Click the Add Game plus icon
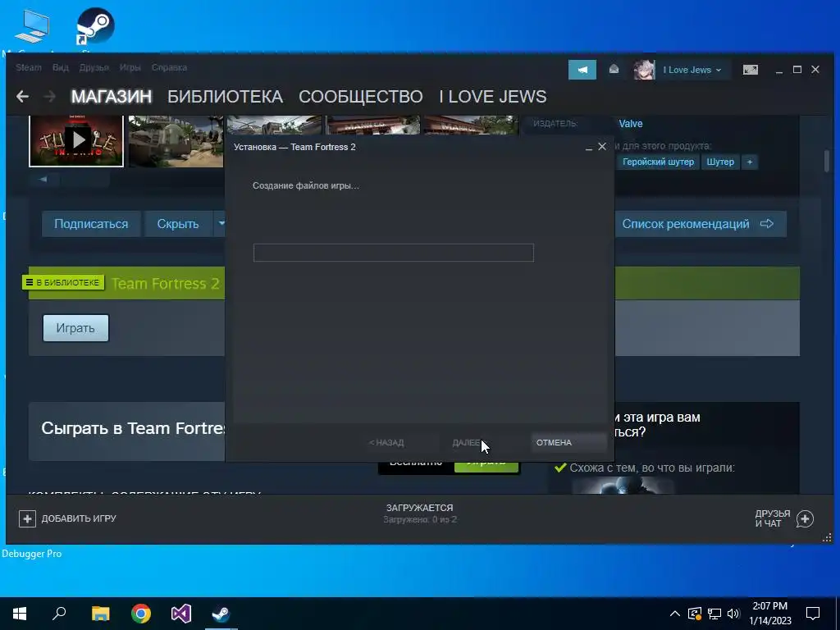The width and height of the screenshot is (840, 630). tap(27, 518)
